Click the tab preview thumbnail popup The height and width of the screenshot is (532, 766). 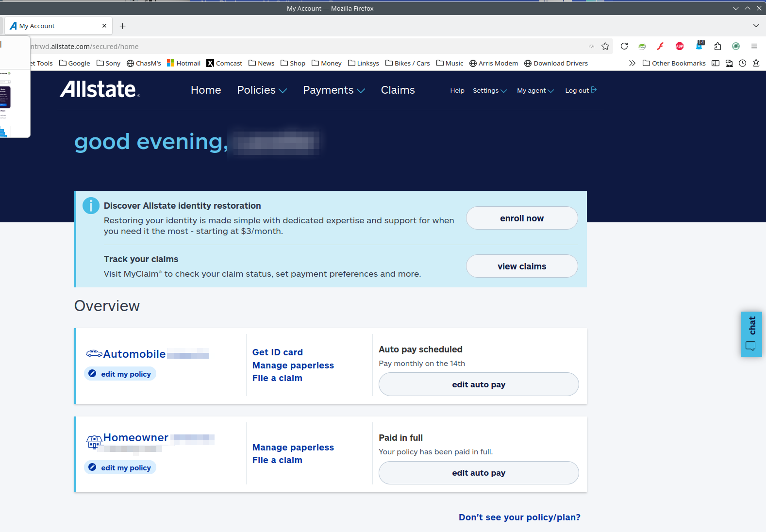click(x=15, y=86)
